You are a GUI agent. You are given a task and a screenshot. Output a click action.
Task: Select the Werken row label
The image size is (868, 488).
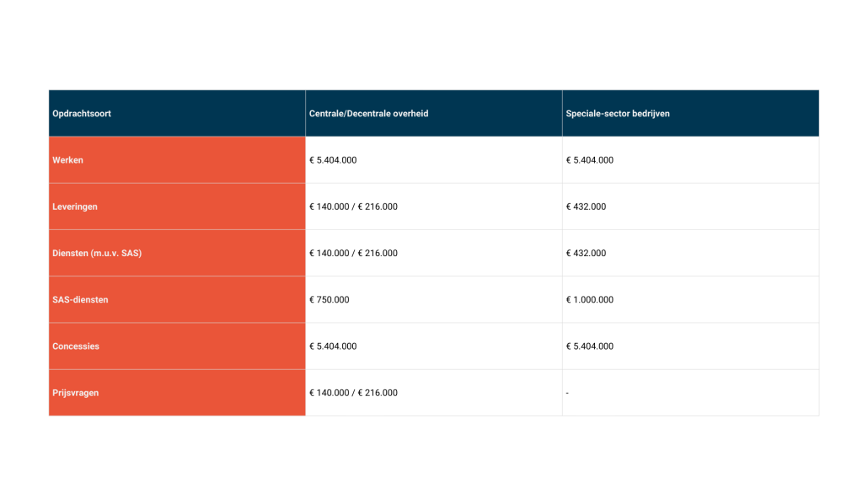(68, 160)
